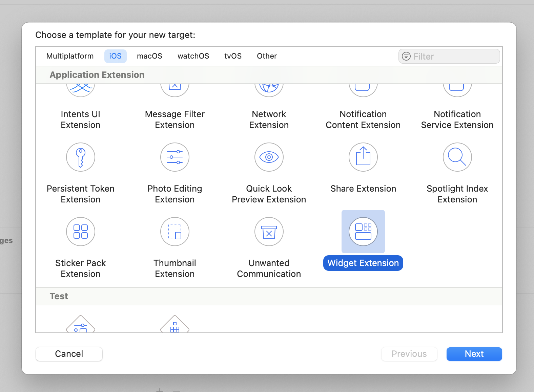The height and width of the screenshot is (392, 534).
Task: Select the Thumbnail Extension icon
Action: coord(175,232)
